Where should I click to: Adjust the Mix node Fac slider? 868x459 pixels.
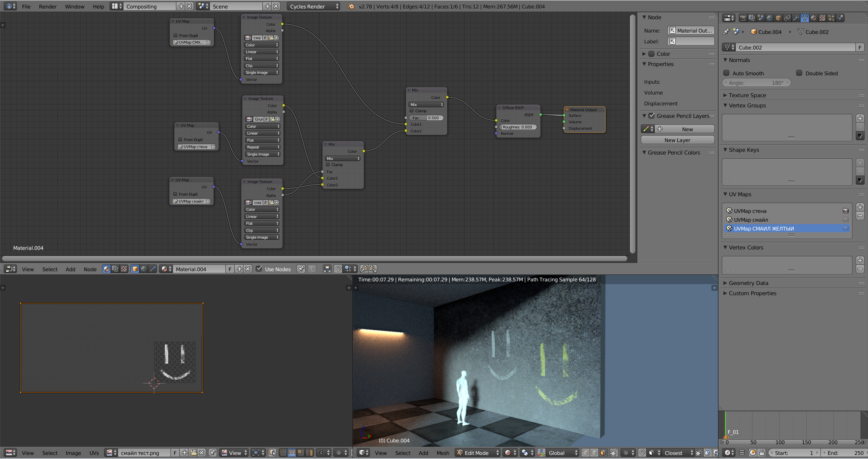[x=426, y=118]
